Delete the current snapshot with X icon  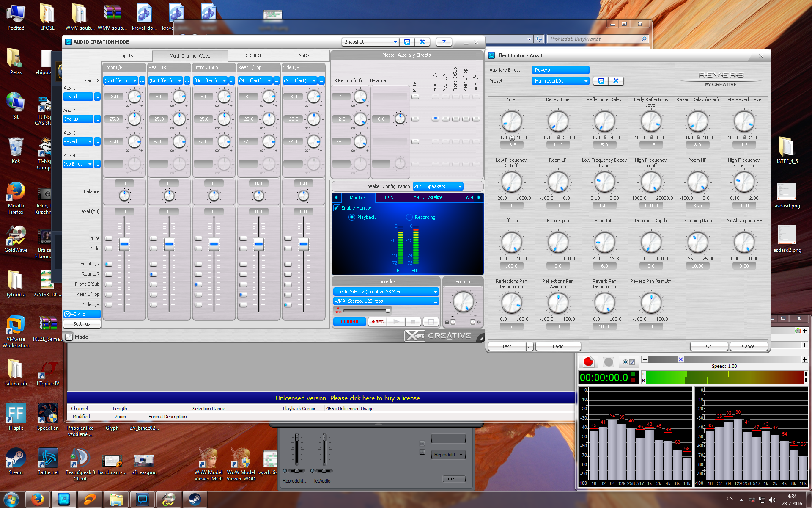click(x=422, y=42)
